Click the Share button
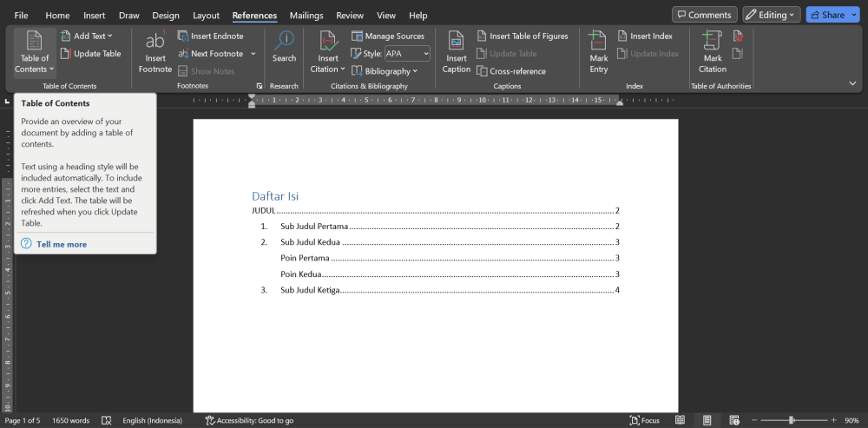 click(826, 15)
